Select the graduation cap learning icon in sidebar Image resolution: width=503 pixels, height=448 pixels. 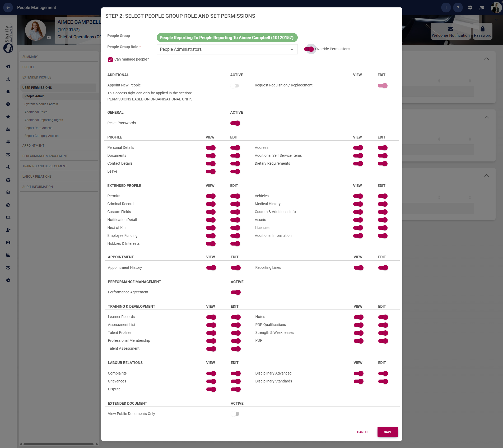pos(8,92)
